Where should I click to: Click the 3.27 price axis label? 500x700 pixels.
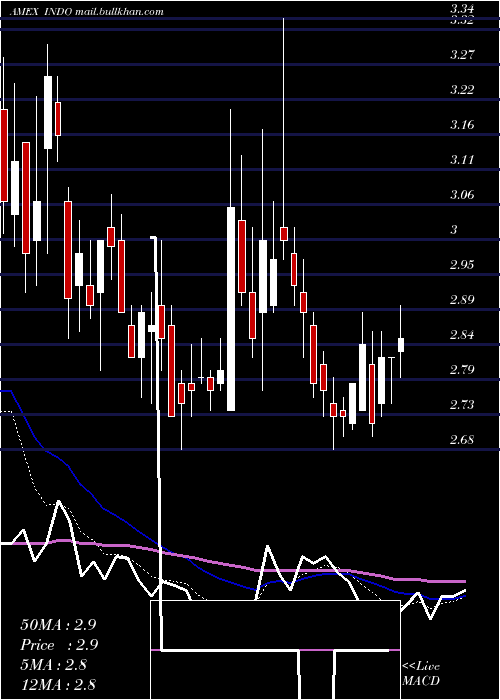click(462, 55)
